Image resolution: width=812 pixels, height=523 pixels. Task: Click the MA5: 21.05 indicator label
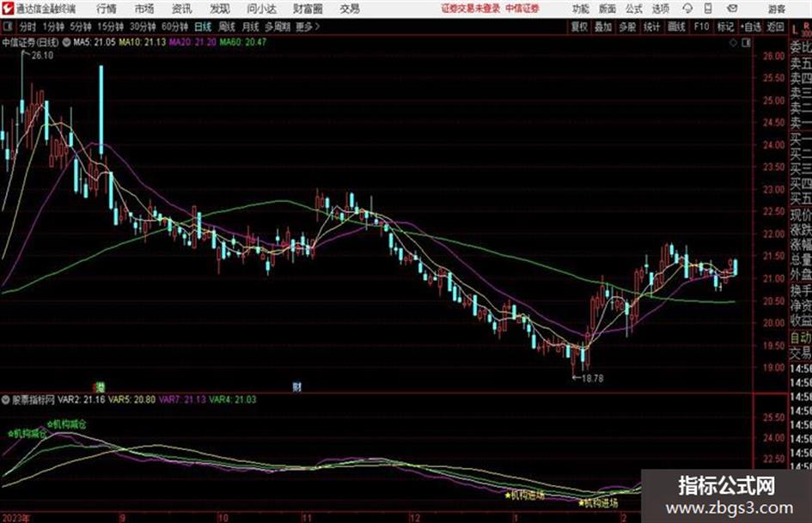click(95, 42)
